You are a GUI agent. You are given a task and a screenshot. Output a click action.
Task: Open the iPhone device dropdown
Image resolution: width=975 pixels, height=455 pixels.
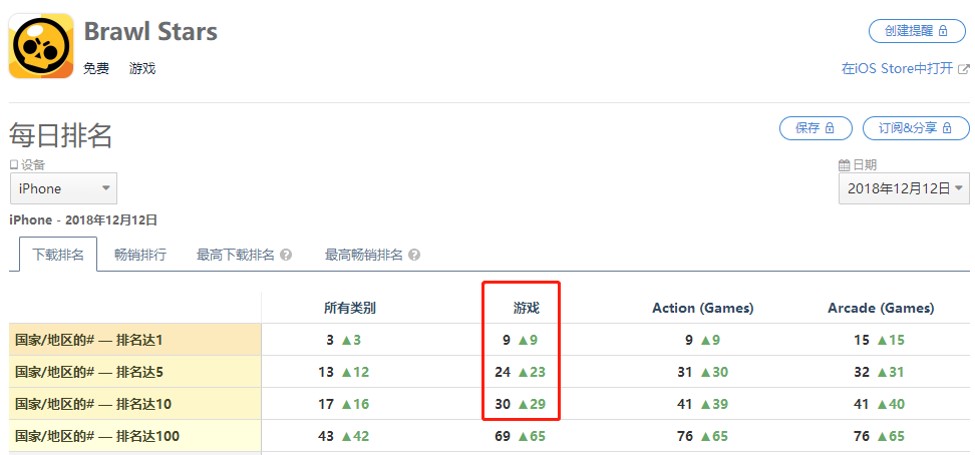point(63,189)
